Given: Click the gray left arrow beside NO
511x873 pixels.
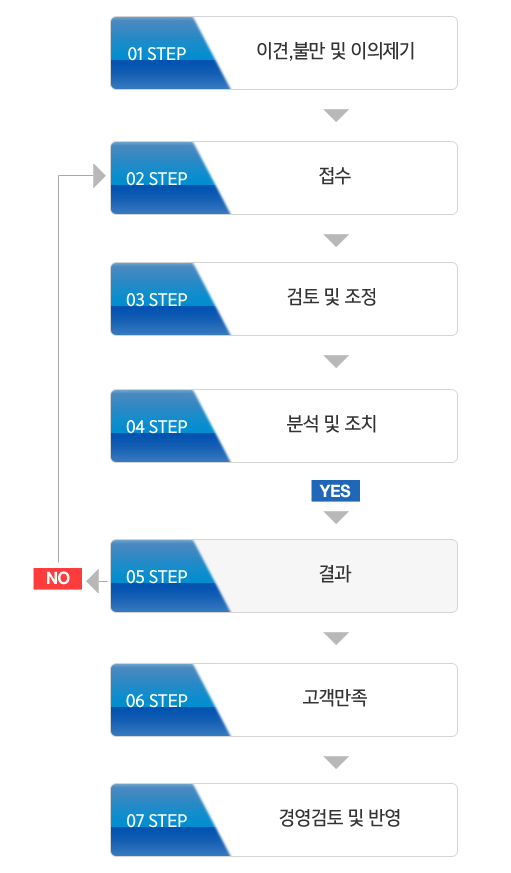Looking at the screenshot, I should click(93, 581).
